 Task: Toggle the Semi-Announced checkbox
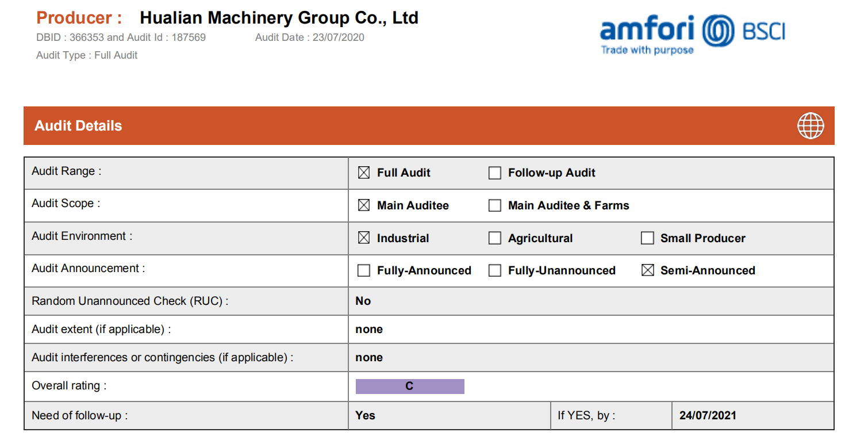pos(647,270)
